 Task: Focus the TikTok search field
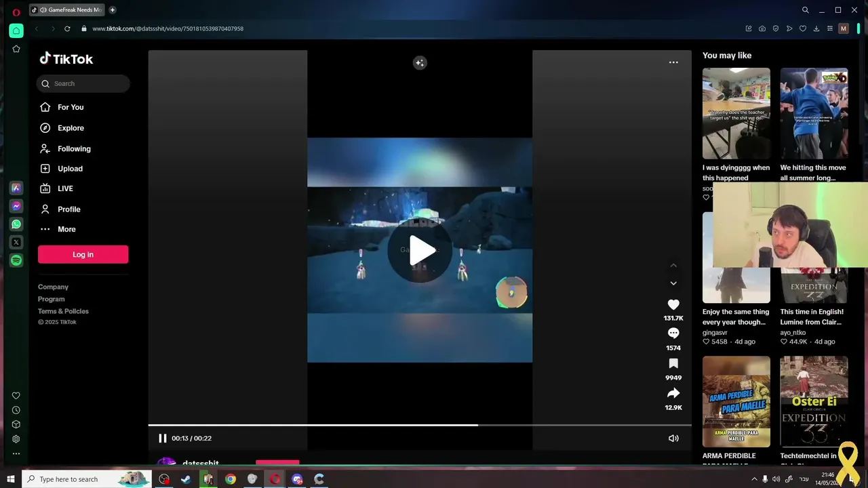(83, 83)
